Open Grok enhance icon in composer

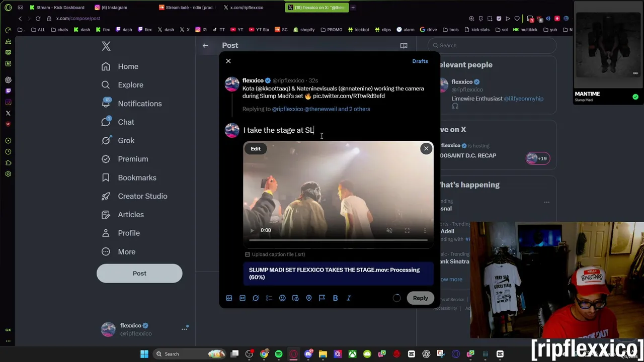pos(256,298)
